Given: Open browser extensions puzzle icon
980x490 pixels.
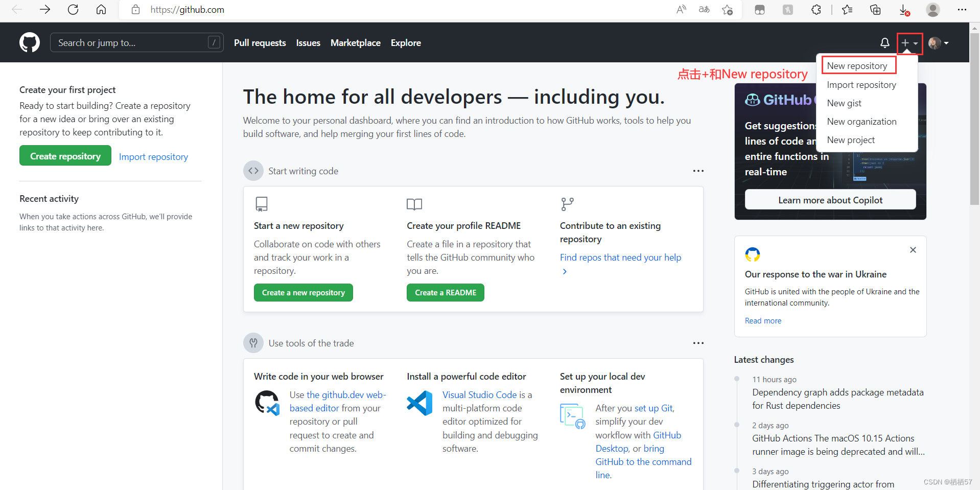Looking at the screenshot, I should click(816, 9).
